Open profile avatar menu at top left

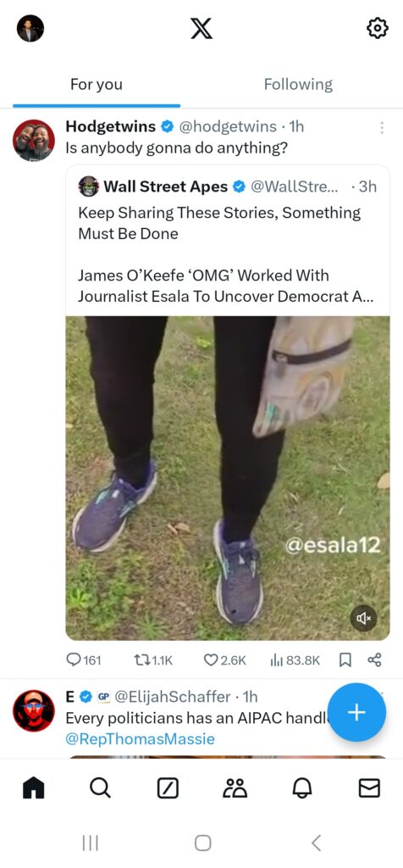pos(30,28)
